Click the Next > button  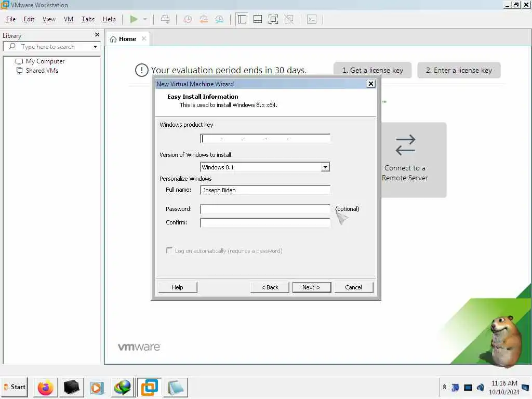click(312, 287)
